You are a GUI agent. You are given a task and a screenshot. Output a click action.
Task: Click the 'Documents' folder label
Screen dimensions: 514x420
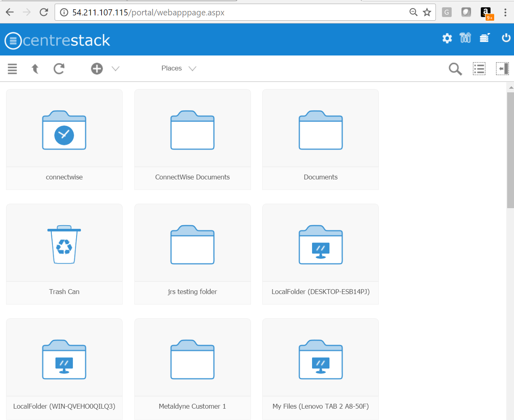coord(321,177)
